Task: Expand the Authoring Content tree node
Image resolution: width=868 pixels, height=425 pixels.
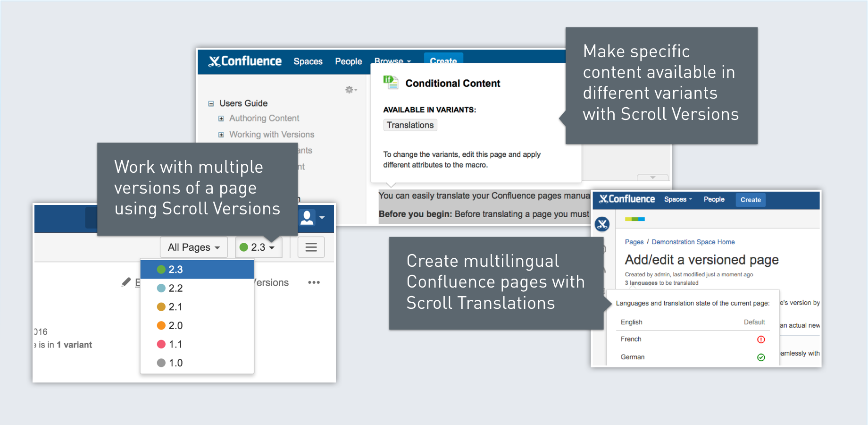Action: pyautogui.click(x=221, y=119)
